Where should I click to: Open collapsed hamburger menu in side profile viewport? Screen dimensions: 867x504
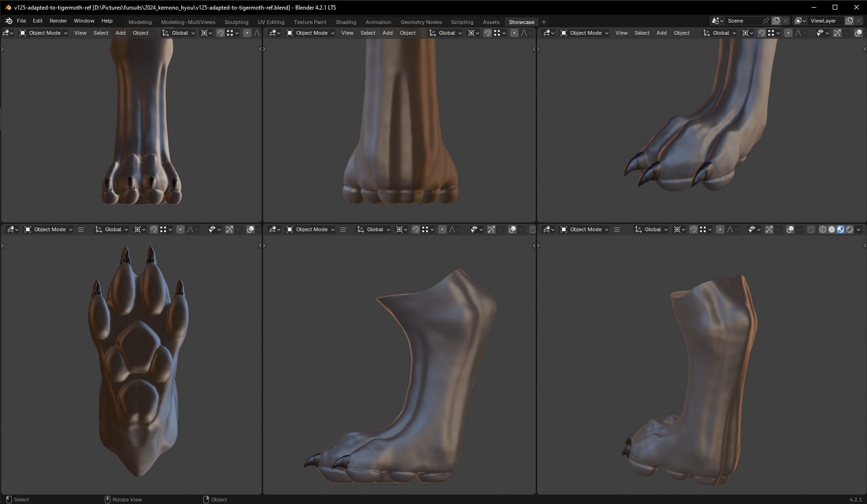click(342, 230)
